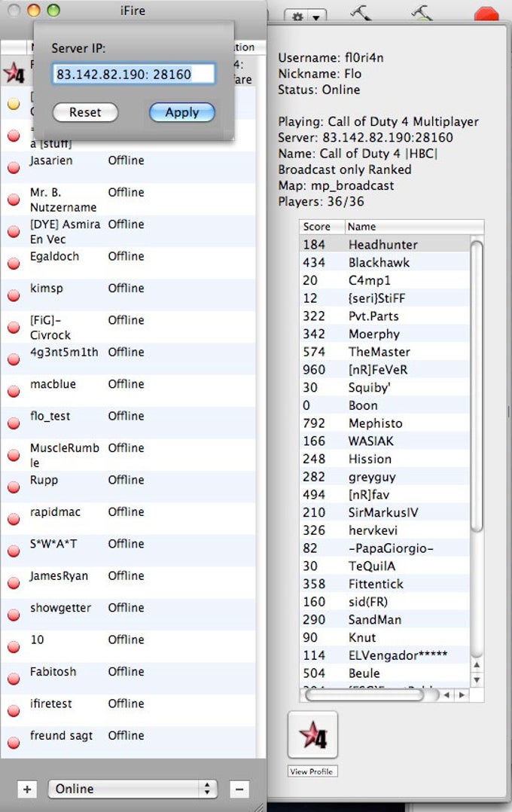Click the red status dot next to Fabitosh
This screenshot has width=512, height=812.
(x=14, y=679)
